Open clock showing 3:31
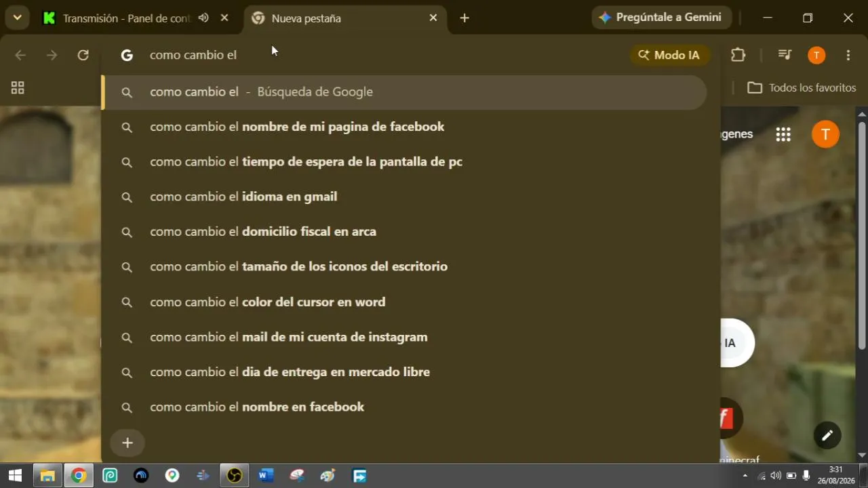Viewport: 868px width, 488px height. click(x=836, y=475)
